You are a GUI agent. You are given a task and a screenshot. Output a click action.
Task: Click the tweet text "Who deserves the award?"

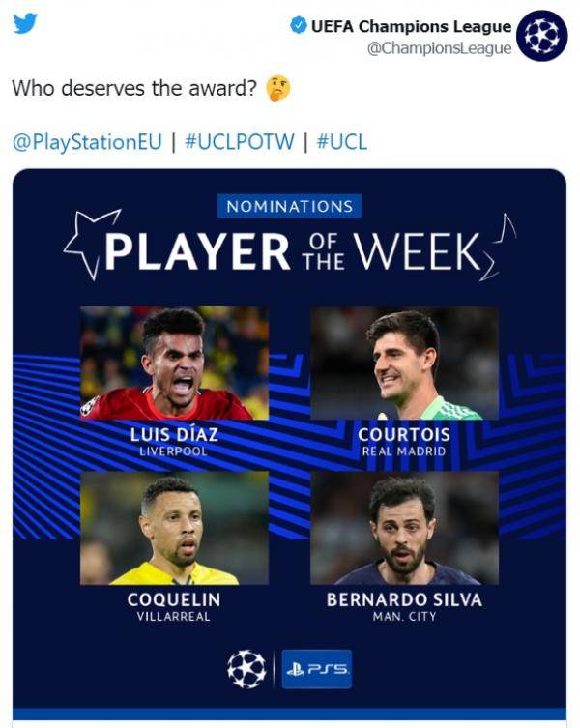coord(134,89)
